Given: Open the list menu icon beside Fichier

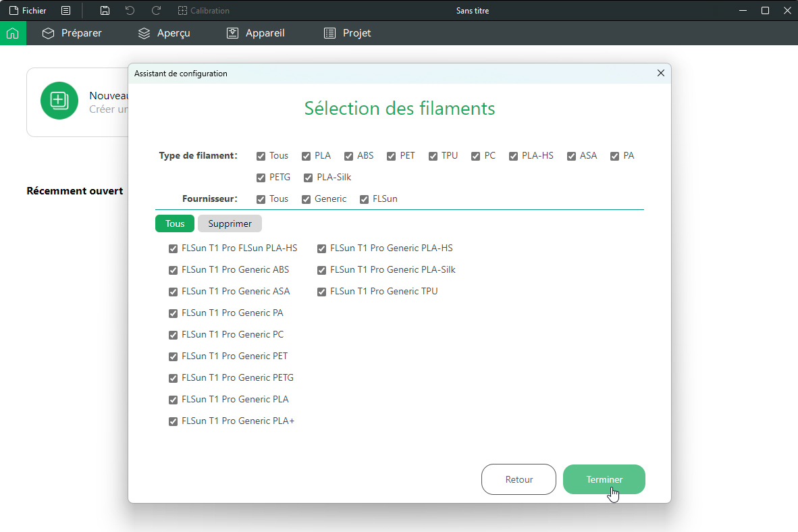Looking at the screenshot, I should pyautogui.click(x=65, y=11).
